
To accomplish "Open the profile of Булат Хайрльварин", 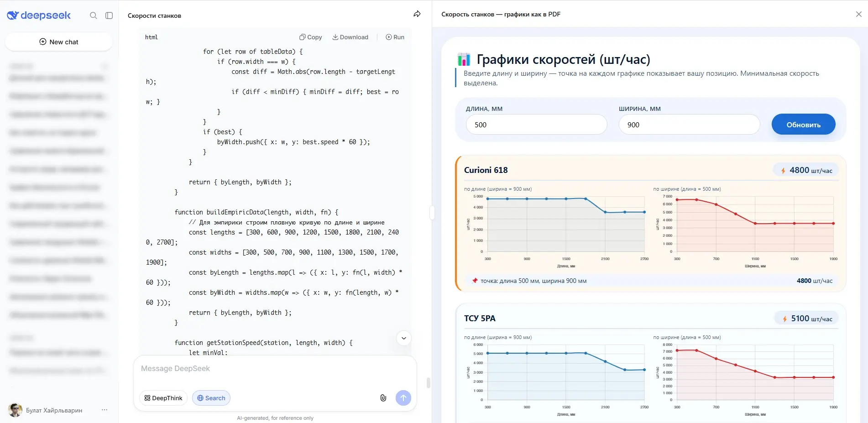I will click(46, 410).
